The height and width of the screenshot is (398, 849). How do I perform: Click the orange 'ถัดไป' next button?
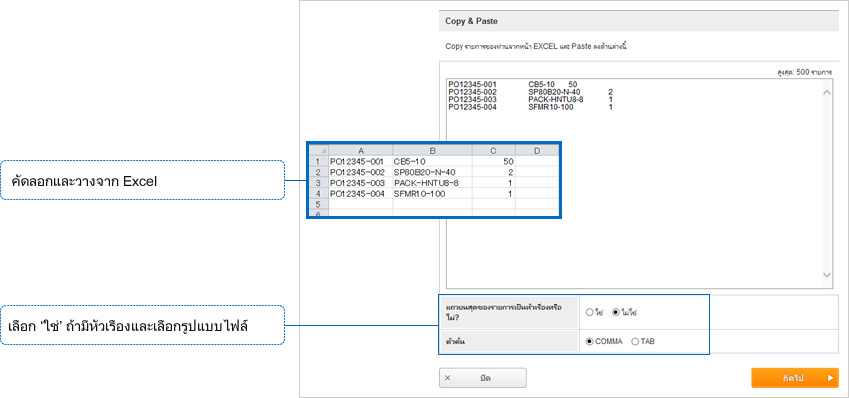tap(795, 378)
